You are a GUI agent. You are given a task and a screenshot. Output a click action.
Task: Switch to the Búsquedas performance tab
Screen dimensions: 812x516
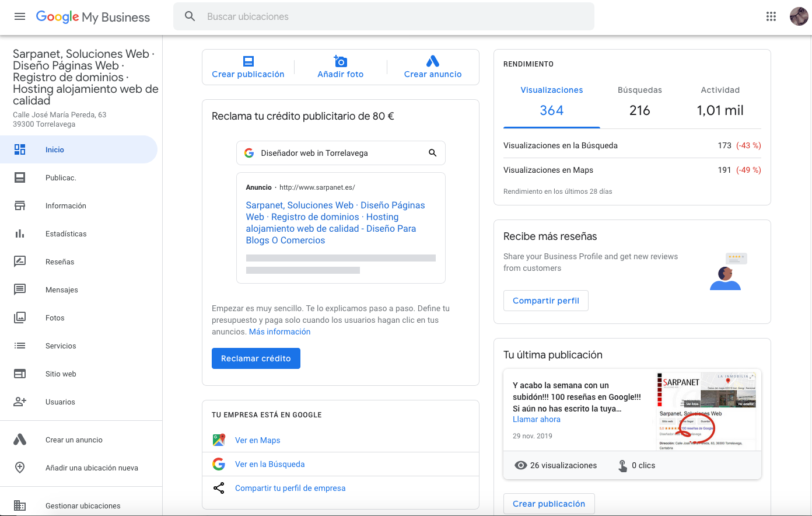pyautogui.click(x=640, y=101)
